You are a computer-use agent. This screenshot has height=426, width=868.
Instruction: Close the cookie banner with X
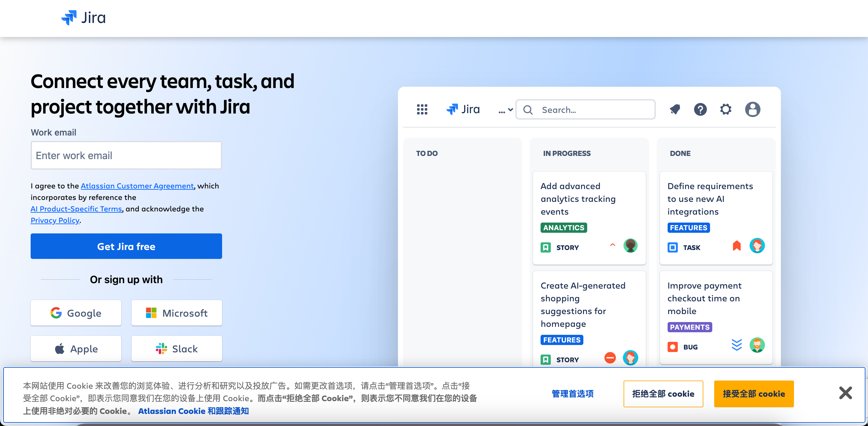[x=845, y=393]
